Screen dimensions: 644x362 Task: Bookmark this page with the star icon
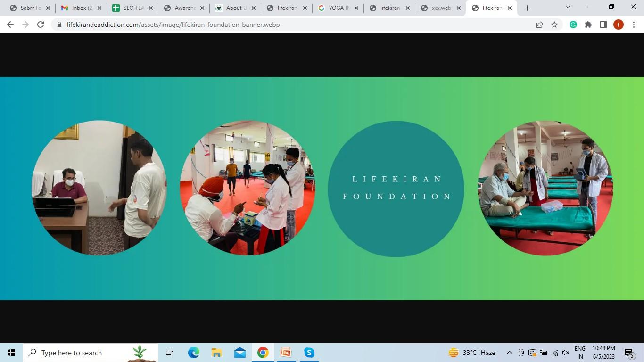(554, 25)
